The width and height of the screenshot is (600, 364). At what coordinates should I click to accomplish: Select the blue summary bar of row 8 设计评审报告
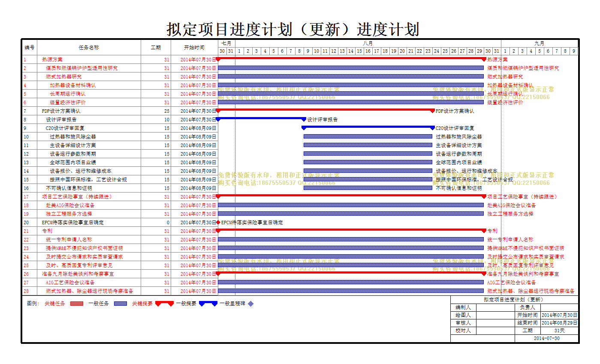(x=261, y=119)
